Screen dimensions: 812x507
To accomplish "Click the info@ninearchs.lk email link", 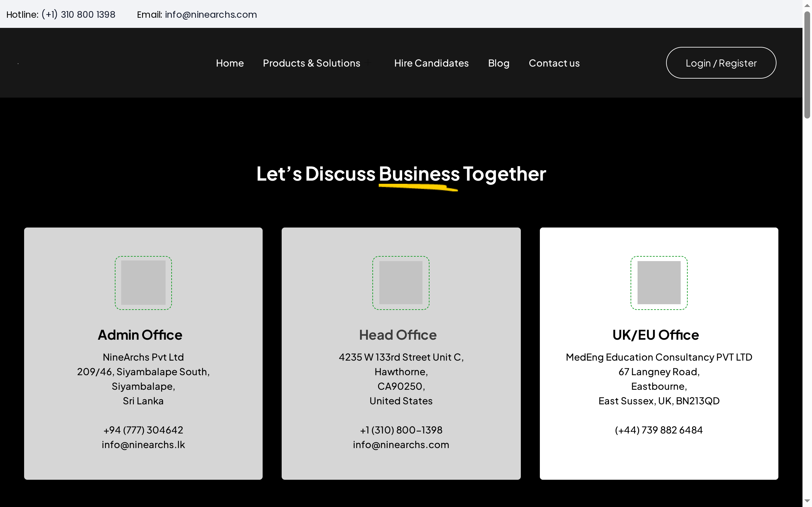I will coord(143,445).
